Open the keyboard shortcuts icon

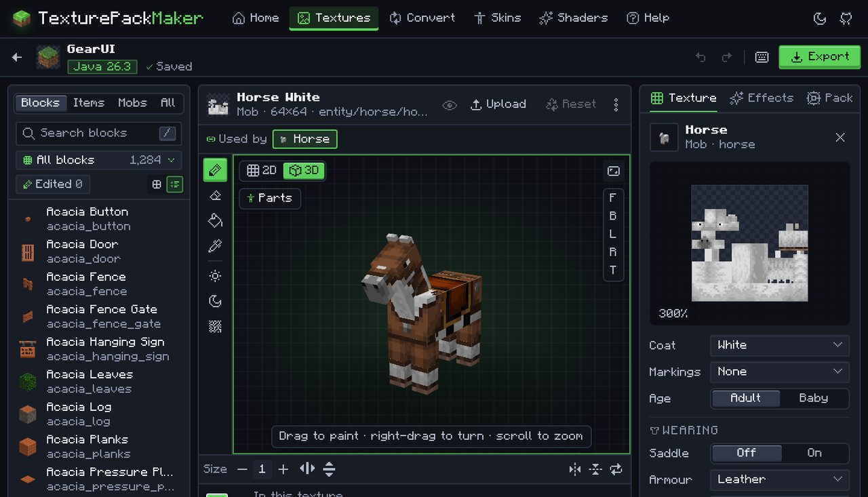click(x=762, y=57)
